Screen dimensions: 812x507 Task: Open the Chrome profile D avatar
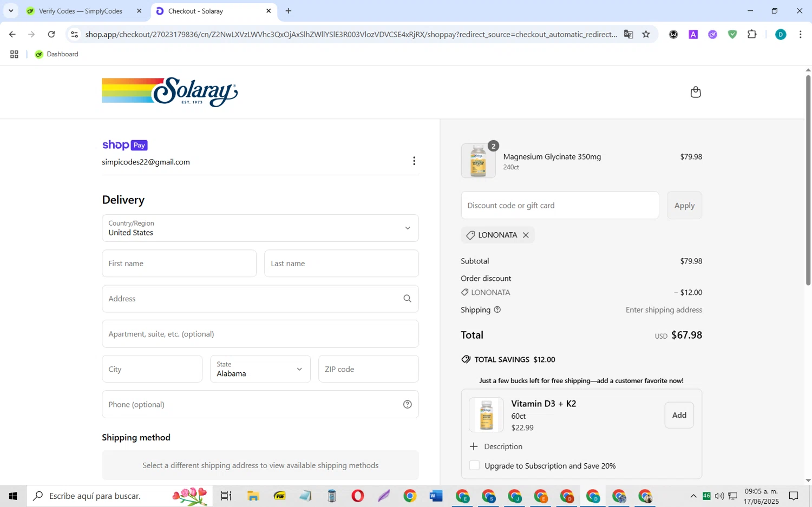click(x=781, y=34)
